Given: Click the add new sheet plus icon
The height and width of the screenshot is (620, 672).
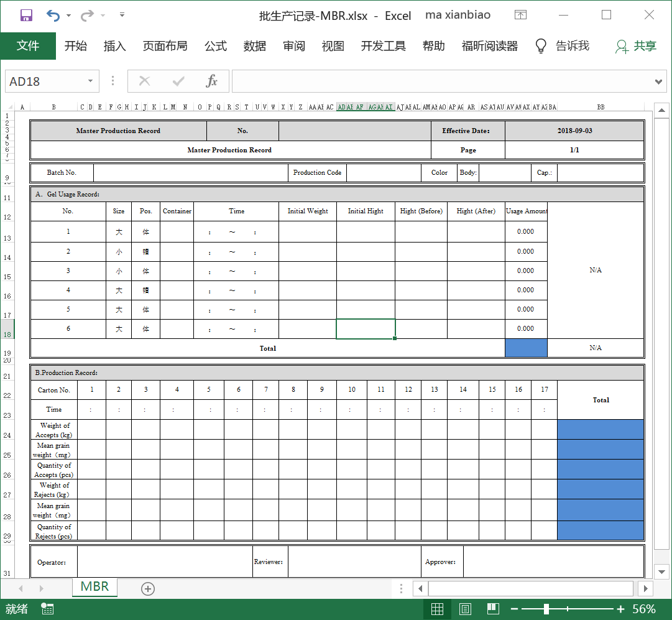Looking at the screenshot, I should coord(148,588).
